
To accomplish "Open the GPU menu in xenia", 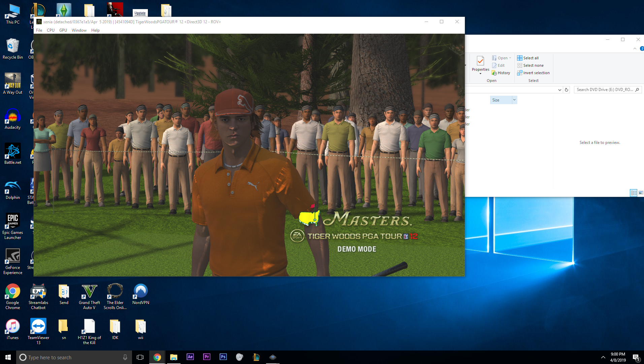I will click(63, 30).
